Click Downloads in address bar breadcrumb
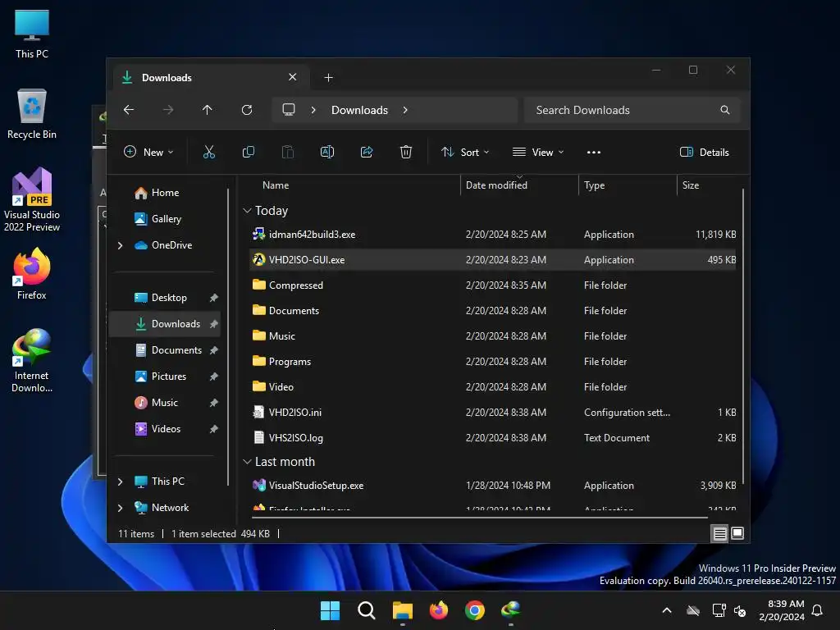Image resolution: width=840 pixels, height=630 pixels. pos(359,110)
